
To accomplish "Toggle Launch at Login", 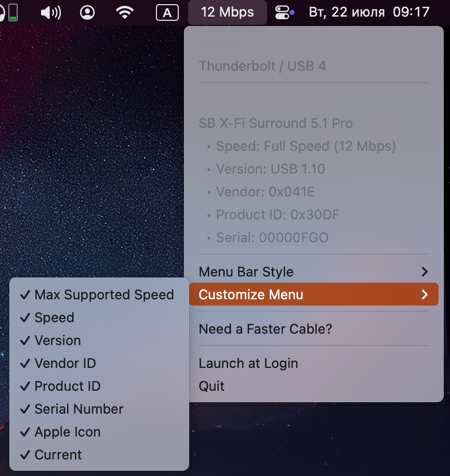I will point(314,363).
